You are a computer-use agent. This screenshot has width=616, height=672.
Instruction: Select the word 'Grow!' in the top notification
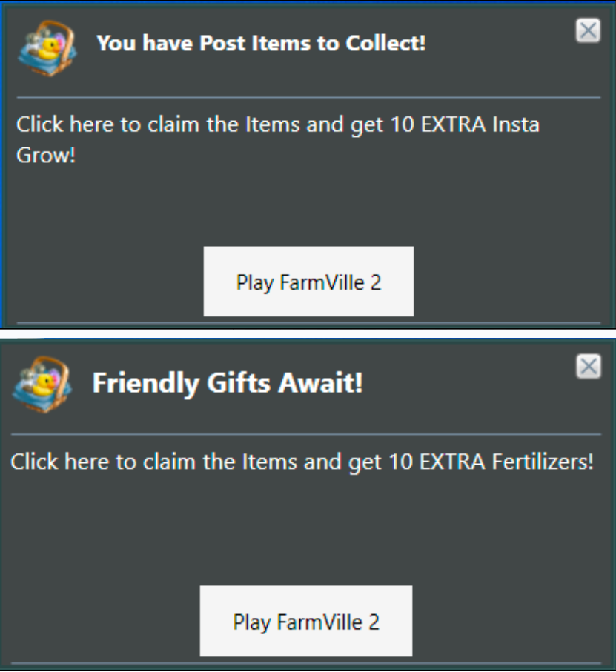(46, 155)
